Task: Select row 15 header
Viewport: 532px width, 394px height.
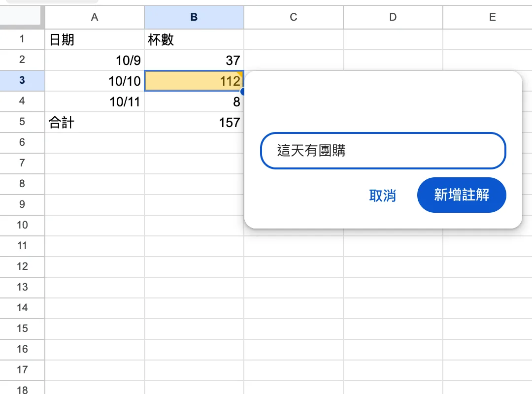Action: point(22,329)
